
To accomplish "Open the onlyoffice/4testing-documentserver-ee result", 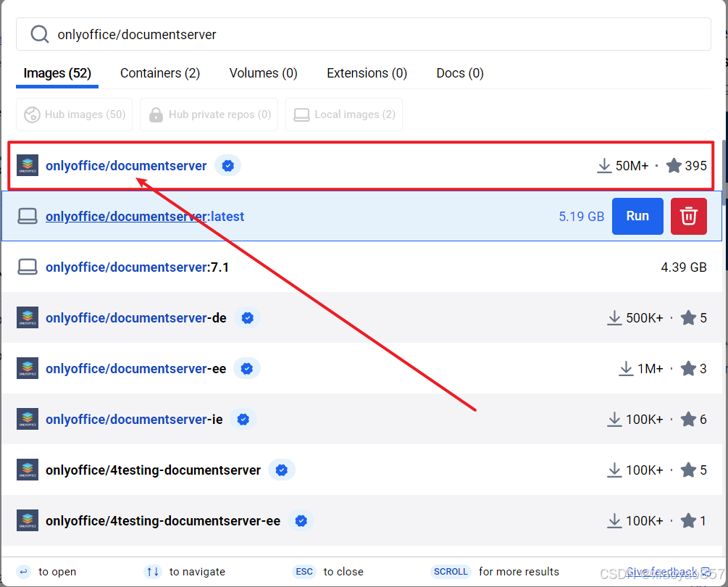I will tap(163, 520).
